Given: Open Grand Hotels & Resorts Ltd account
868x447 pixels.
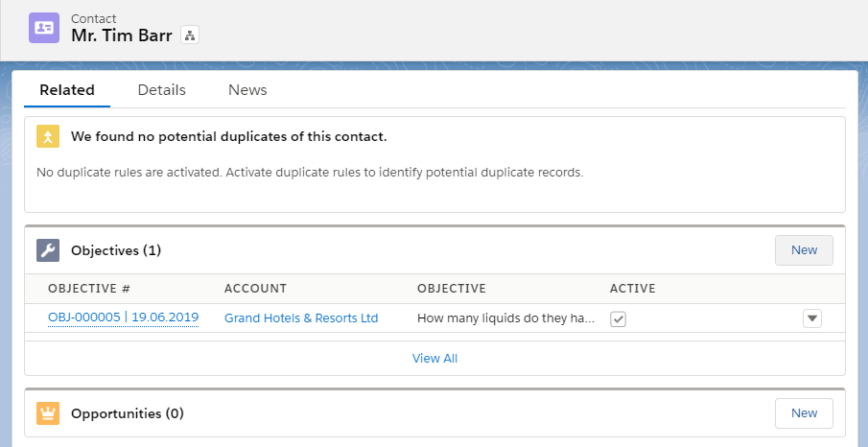Looking at the screenshot, I should [301, 318].
